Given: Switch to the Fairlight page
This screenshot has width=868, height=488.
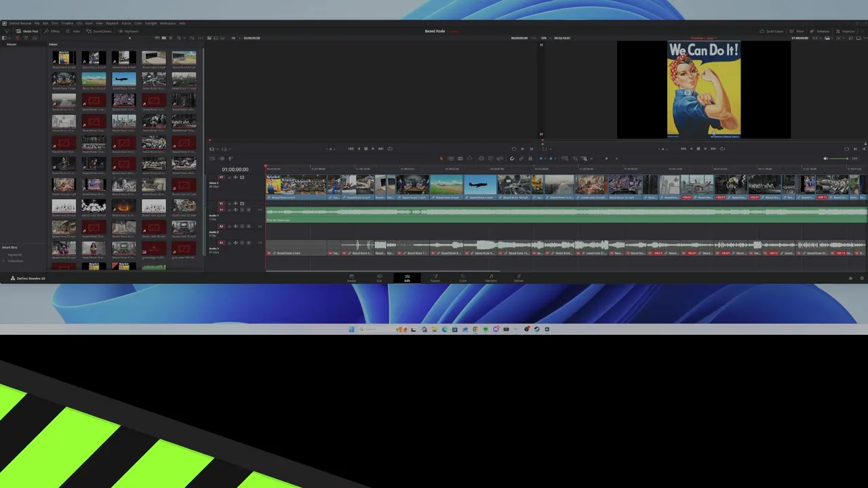Looking at the screenshot, I should [x=491, y=278].
